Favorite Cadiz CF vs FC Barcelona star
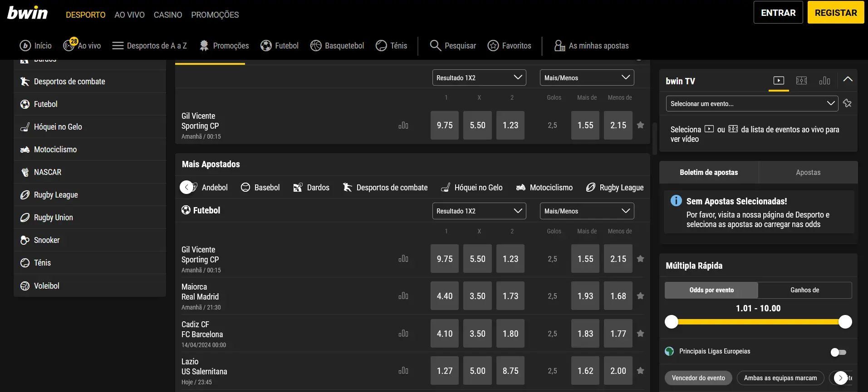 click(x=640, y=334)
